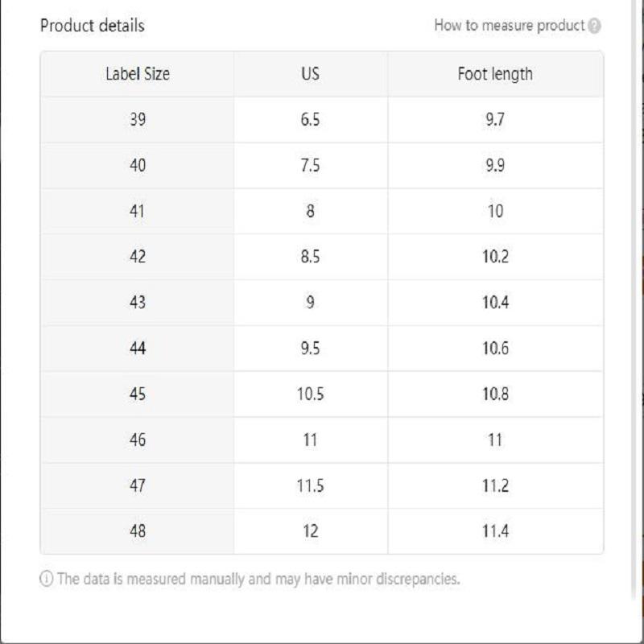Click label size 44 cell
The width and height of the screenshot is (644, 644).
tap(138, 349)
